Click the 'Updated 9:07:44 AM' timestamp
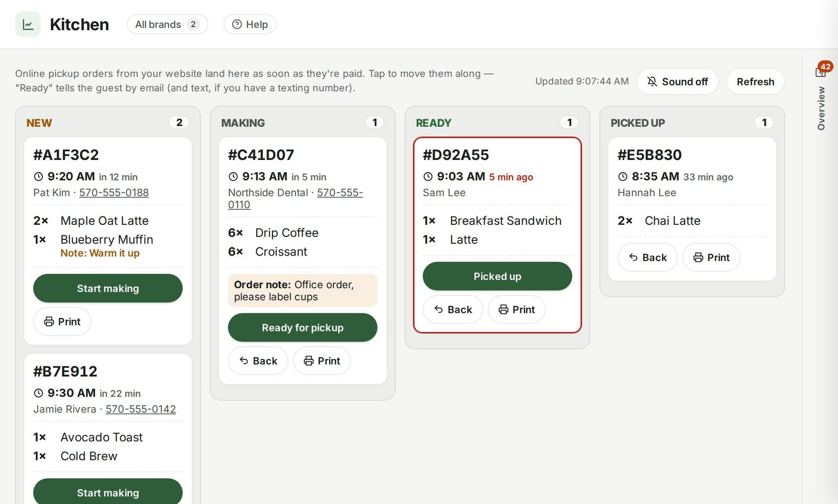The image size is (838, 504). [x=582, y=81]
